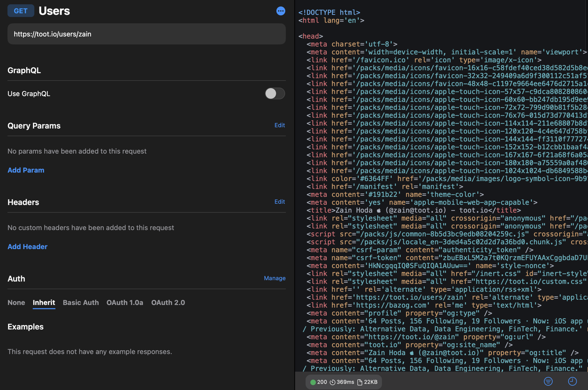Click the favicon-32x32 link line
This screenshot has width=588, height=390.
[447, 76]
